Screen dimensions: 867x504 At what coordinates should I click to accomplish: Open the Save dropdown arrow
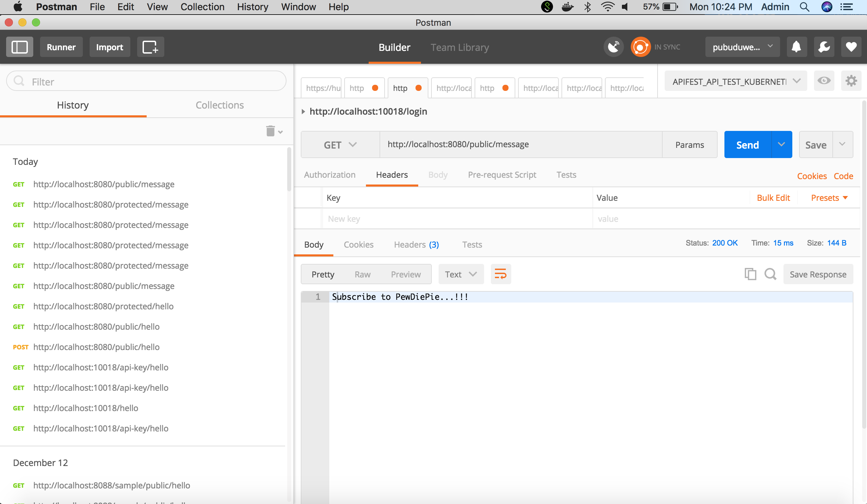click(842, 144)
